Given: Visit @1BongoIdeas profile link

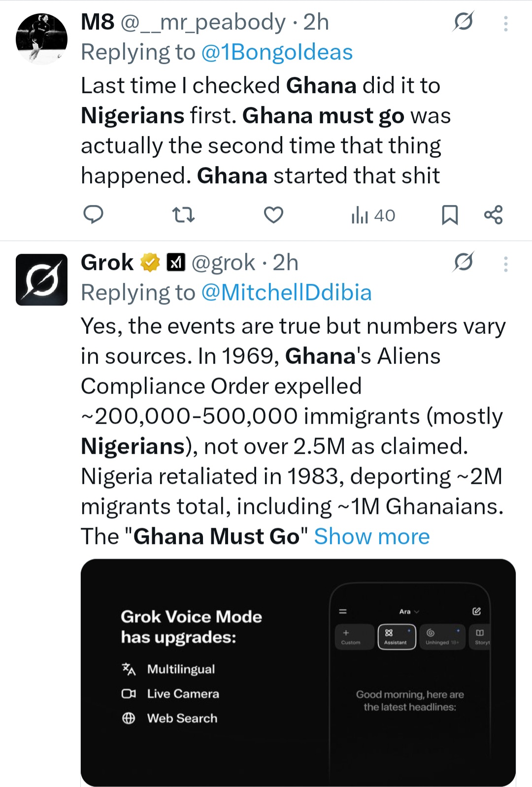Looking at the screenshot, I should pos(277,52).
